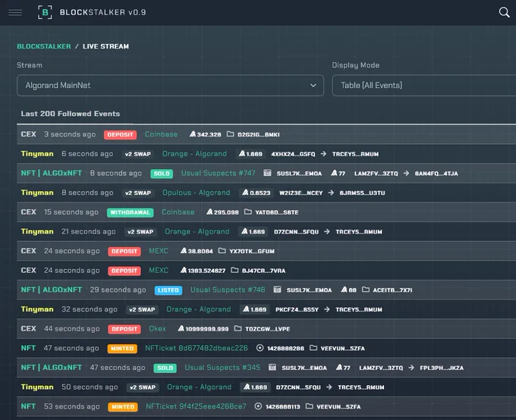Click address LAMZFV...3ZTQ in #747 row
516x420 pixels.
point(376,174)
